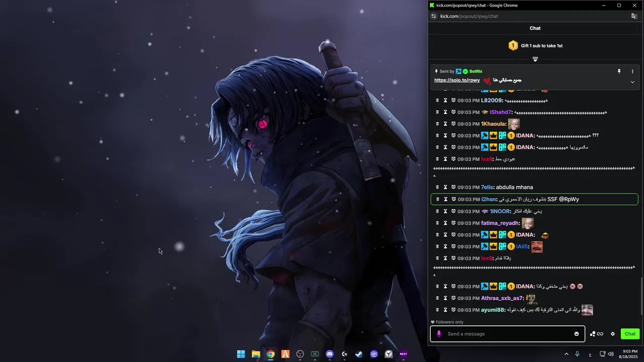
Task: Open IDANA's profile from the '???' message
Action: coord(525,136)
